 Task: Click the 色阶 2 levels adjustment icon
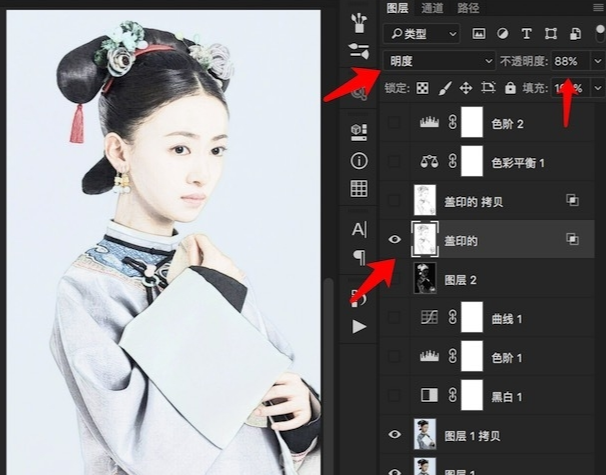point(429,123)
